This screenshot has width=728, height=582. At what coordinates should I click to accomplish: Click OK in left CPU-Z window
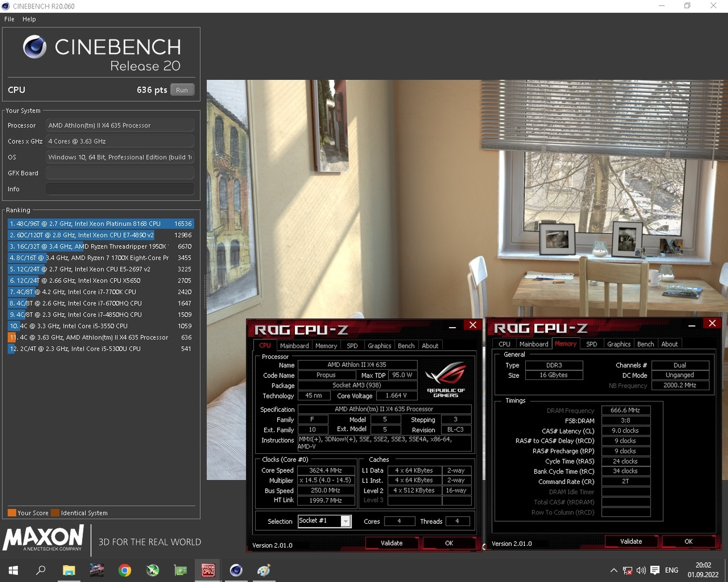coord(449,543)
